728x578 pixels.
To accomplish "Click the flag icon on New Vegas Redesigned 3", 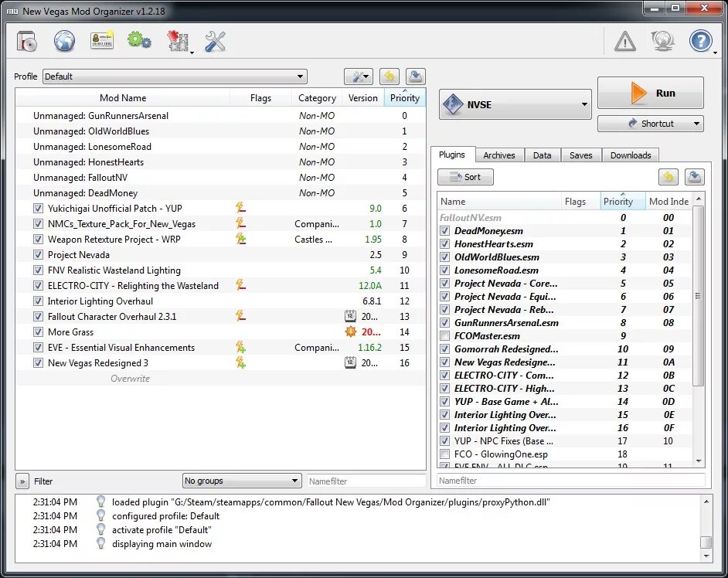I will pyautogui.click(x=240, y=362).
